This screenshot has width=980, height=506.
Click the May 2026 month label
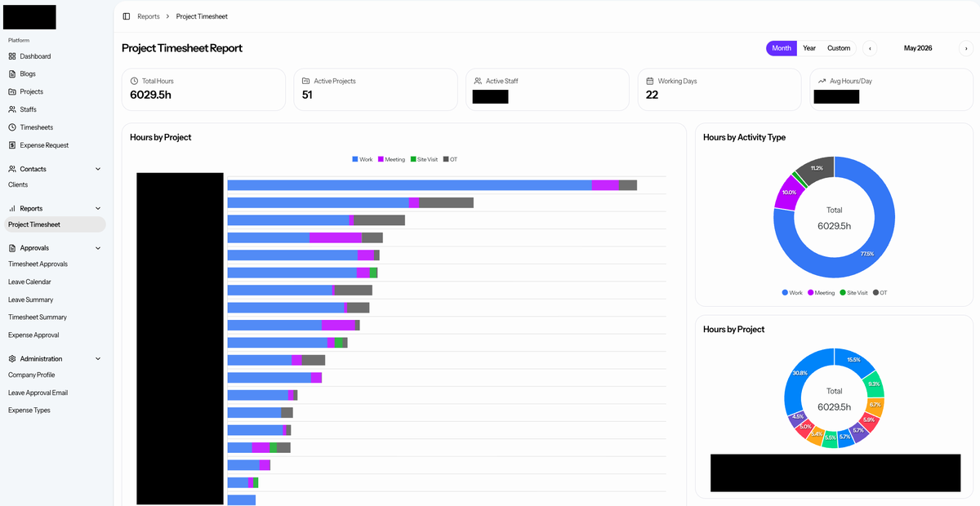pyautogui.click(x=918, y=48)
